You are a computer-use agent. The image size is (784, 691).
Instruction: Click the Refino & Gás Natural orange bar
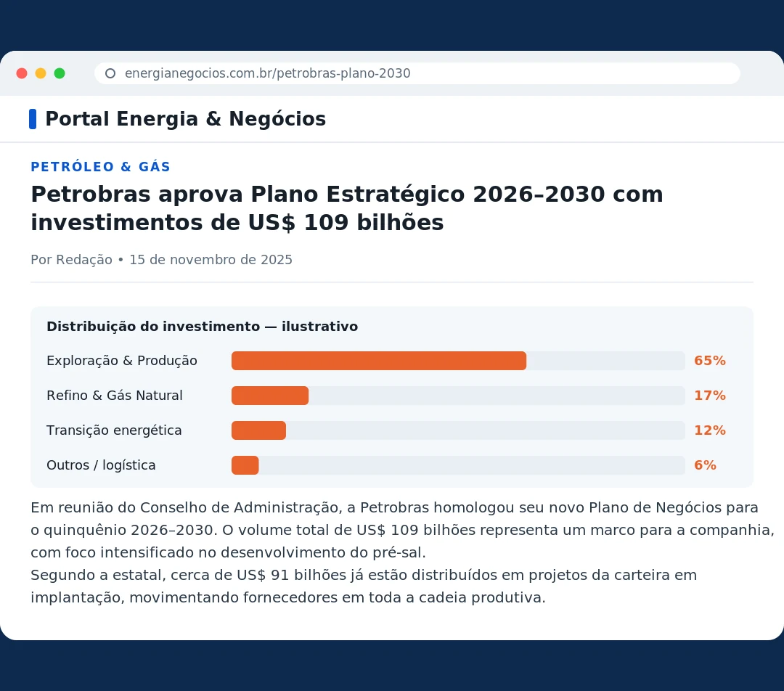(x=270, y=396)
